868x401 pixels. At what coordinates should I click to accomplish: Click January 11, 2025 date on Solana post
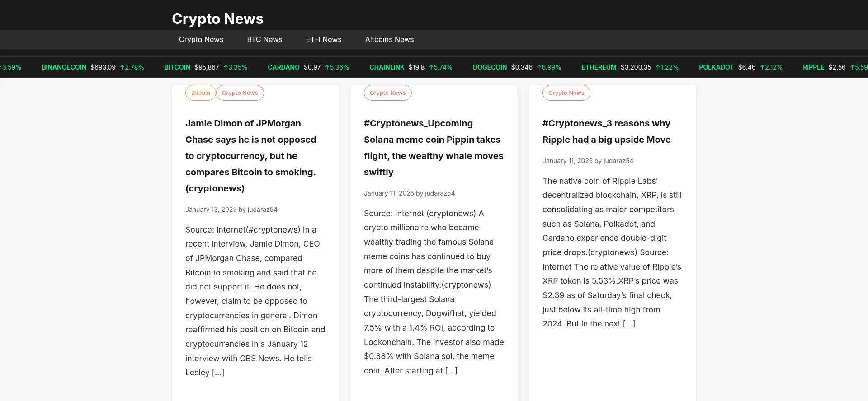(x=389, y=193)
